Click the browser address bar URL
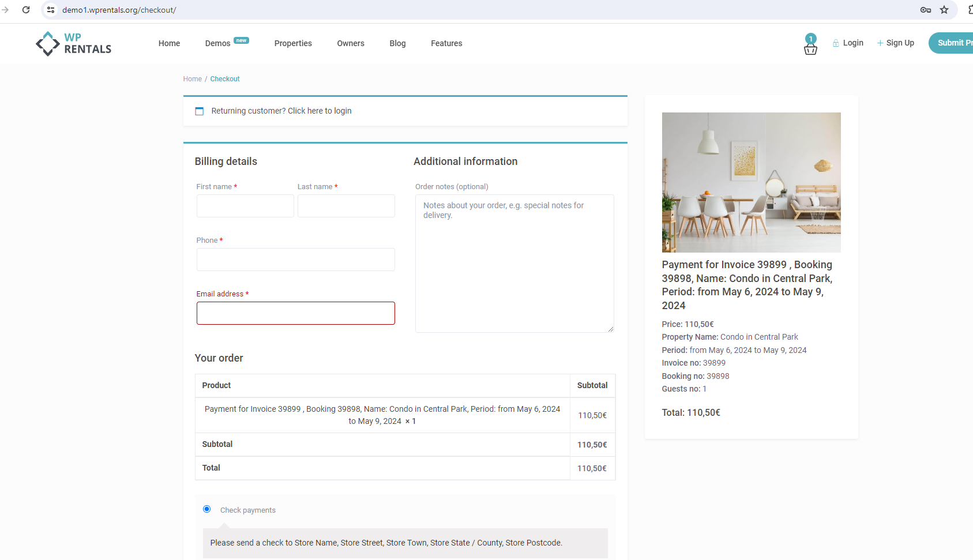The image size is (973, 560). coord(119,10)
